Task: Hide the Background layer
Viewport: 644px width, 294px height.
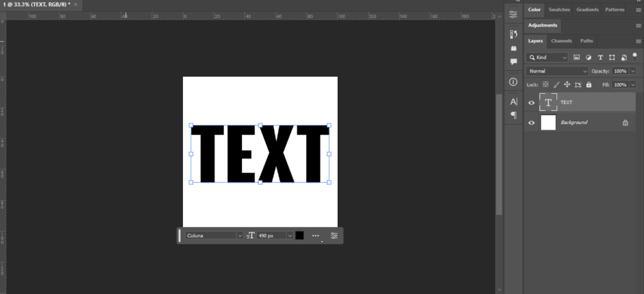Action: coord(531,123)
